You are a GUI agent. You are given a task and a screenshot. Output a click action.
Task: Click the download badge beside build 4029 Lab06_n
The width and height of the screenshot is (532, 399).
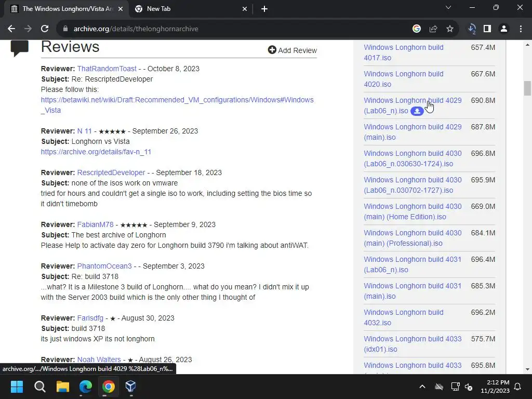click(417, 111)
